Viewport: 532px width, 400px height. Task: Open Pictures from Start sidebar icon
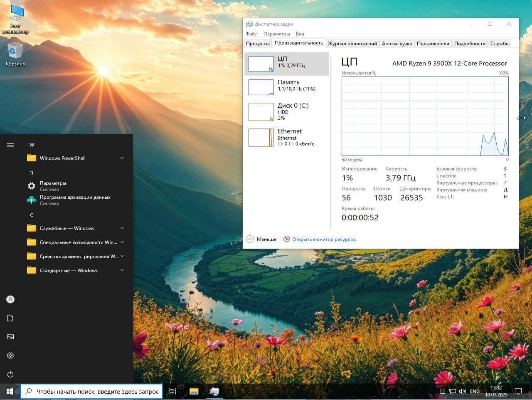10,337
